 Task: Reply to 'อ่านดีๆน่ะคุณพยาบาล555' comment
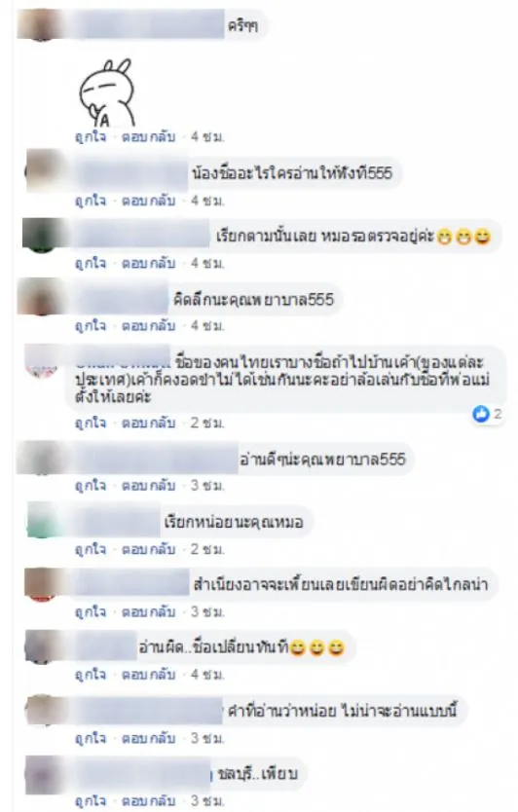point(149,486)
